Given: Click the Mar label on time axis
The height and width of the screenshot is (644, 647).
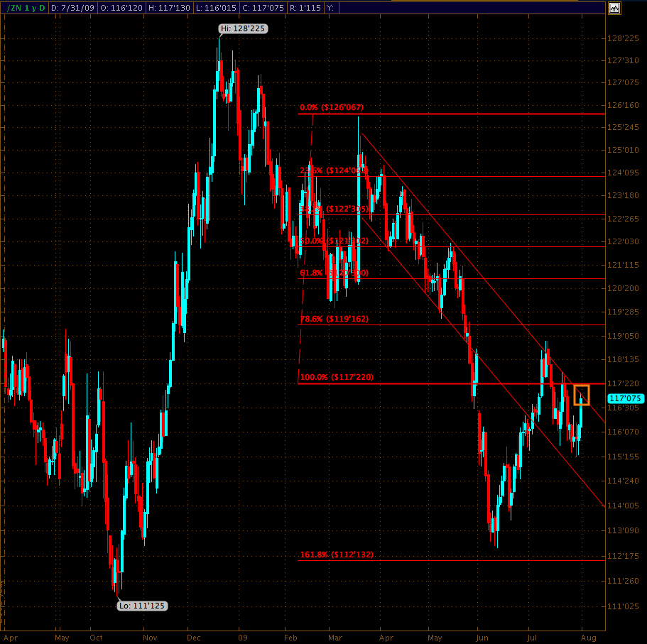Looking at the screenshot, I should pos(335,638).
